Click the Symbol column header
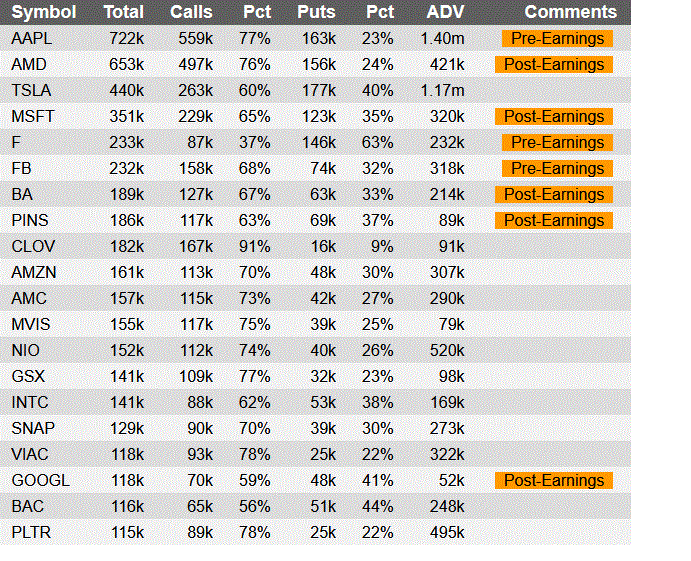 [44, 12]
